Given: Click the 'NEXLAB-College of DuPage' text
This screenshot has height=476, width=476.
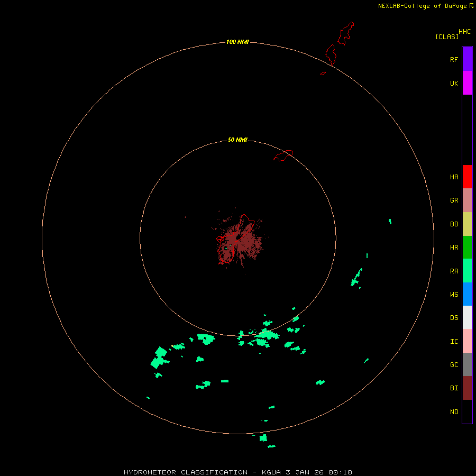Looking at the screenshot, I should pos(422,6).
